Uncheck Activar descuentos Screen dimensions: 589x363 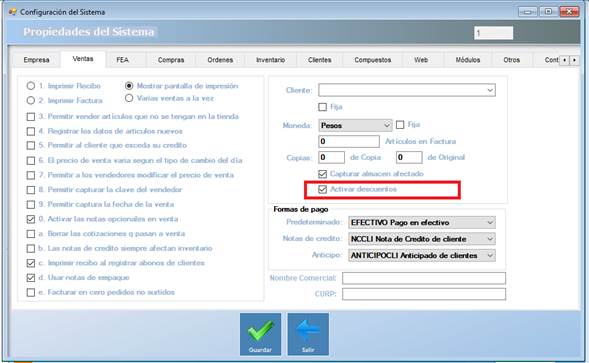(x=322, y=189)
